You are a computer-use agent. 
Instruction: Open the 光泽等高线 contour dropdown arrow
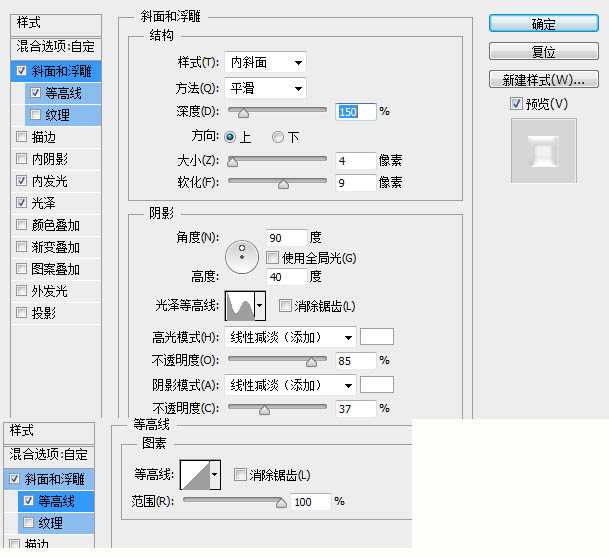pyautogui.click(x=260, y=306)
